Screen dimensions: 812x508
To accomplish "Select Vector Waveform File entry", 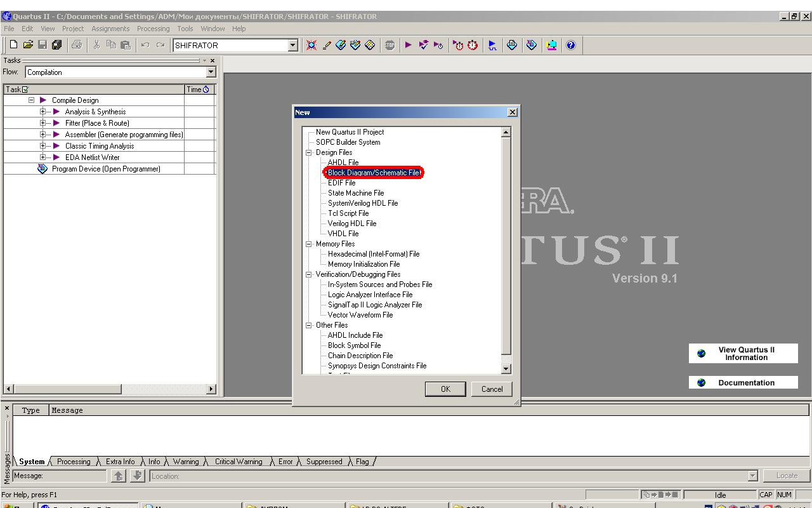I will click(360, 315).
